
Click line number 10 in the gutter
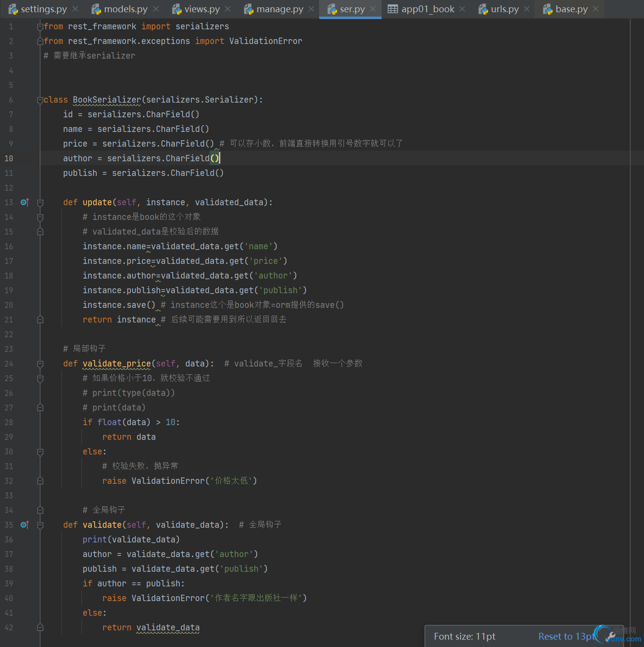tap(9, 158)
